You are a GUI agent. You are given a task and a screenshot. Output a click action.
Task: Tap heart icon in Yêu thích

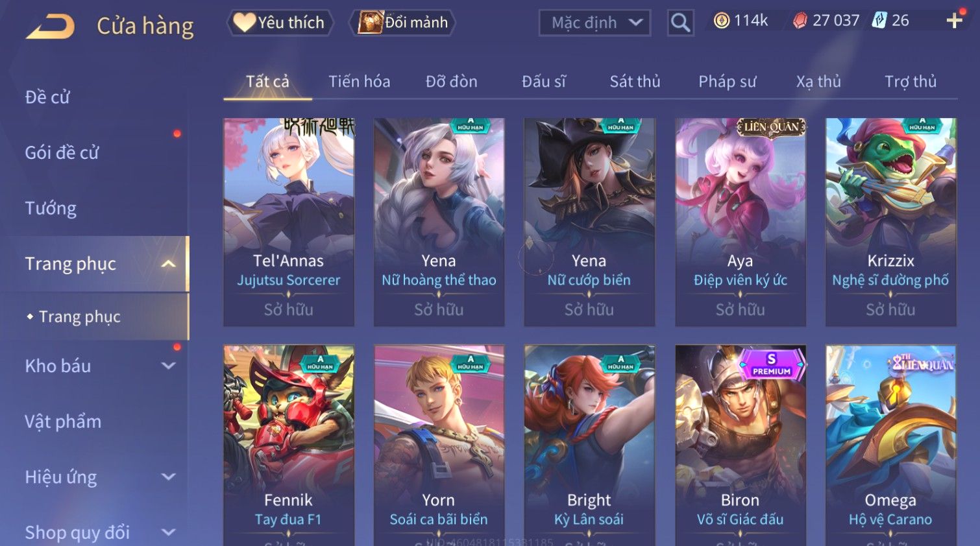244,22
